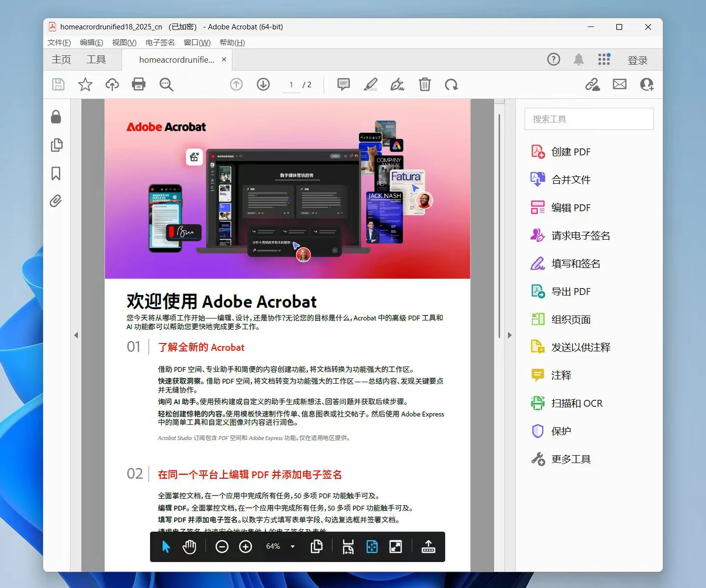706x588 pixels.
Task: Open notifications bell
Action: (x=579, y=59)
